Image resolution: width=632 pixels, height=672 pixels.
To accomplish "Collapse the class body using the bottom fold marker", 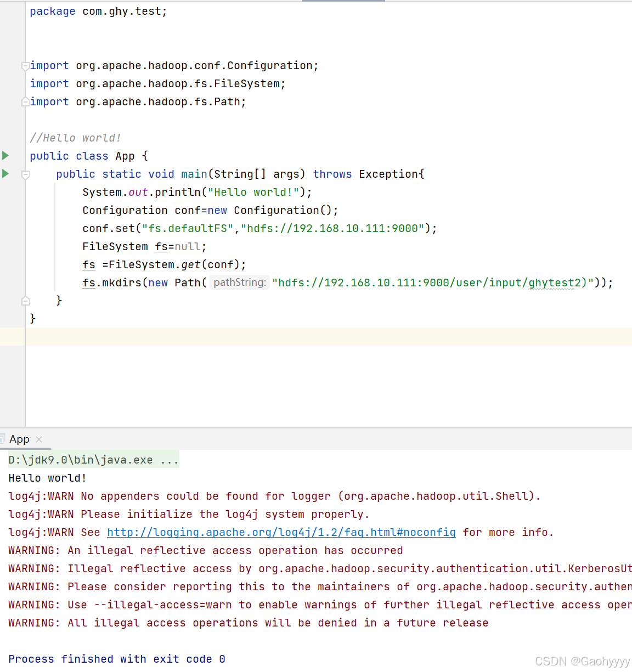I will [25, 300].
